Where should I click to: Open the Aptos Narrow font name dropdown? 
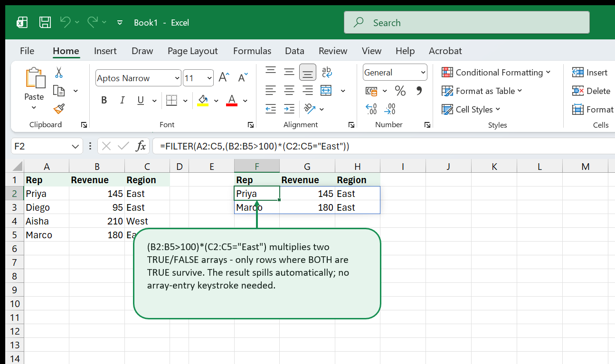coord(178,78)
